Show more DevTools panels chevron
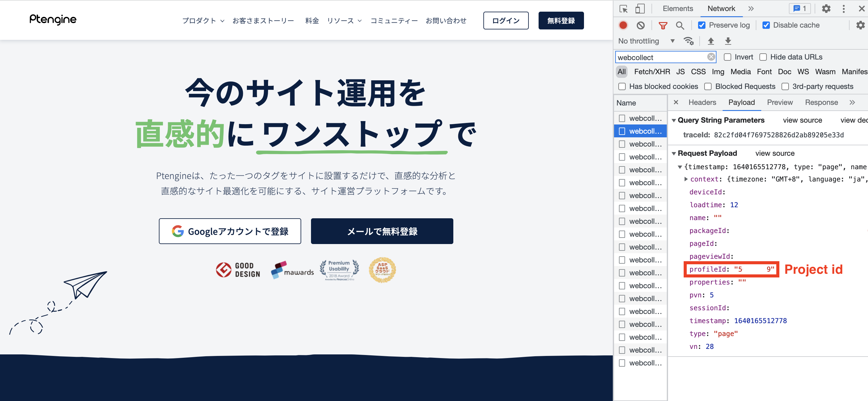The image size is (868, 401). pyautogui.click(x=751, y=9)
